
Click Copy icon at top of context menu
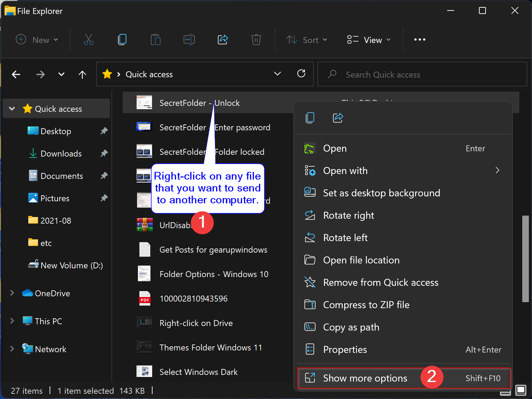[310, 117]
